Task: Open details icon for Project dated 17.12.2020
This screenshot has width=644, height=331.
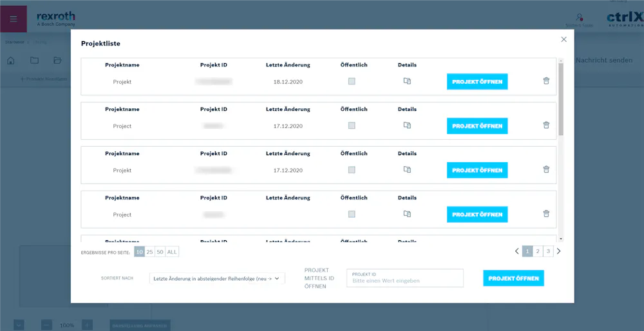Action: (x=407, y=126)
